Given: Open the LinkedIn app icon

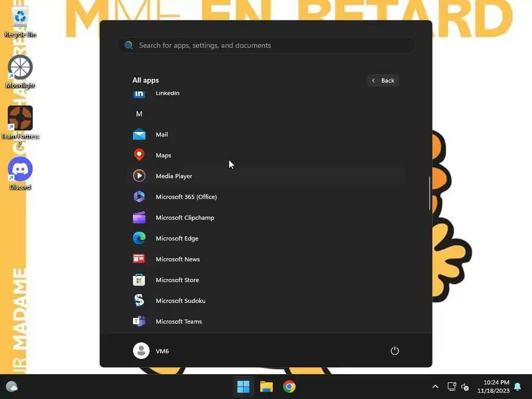Looking at the screenshot, I should coord(139,94).
